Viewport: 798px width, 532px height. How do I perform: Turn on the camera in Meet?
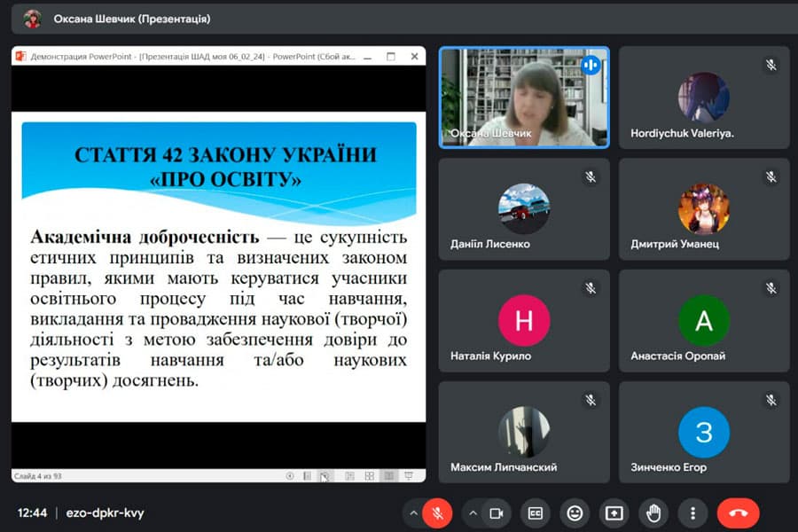497,512
